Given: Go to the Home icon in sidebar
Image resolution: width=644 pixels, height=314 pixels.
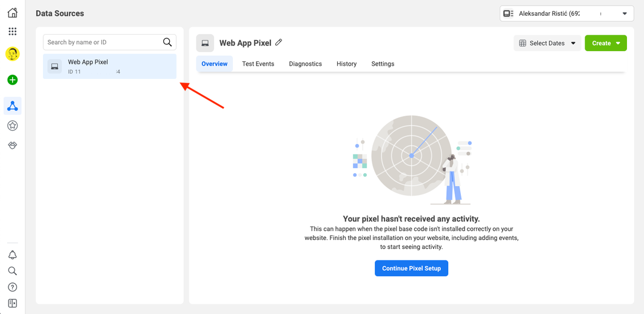Looking at the screenshot, I should click(12, 13).
